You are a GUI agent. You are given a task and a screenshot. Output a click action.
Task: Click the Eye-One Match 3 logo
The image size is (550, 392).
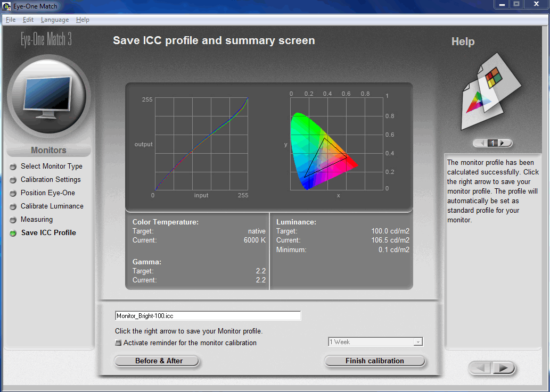pyautogui.click(x=46, y=39)
